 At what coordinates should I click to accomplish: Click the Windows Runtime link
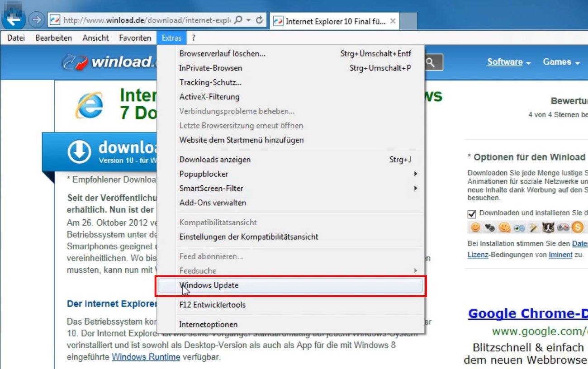[146, 357]
